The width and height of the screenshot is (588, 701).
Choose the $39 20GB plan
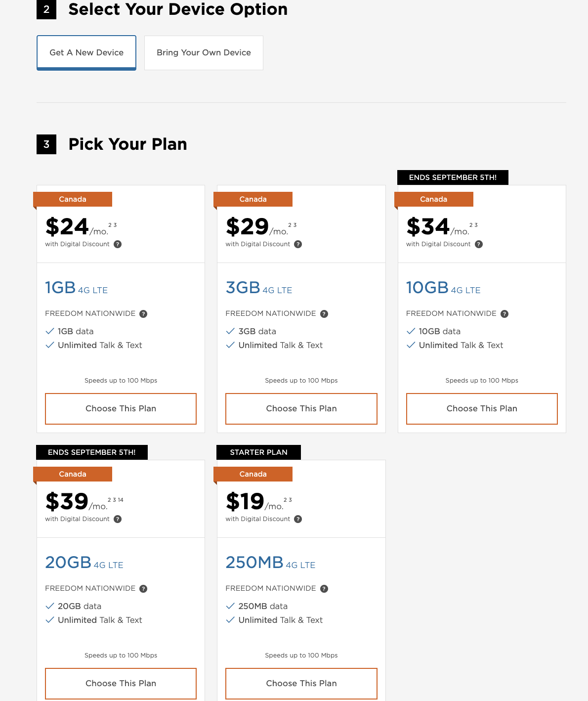121,684
